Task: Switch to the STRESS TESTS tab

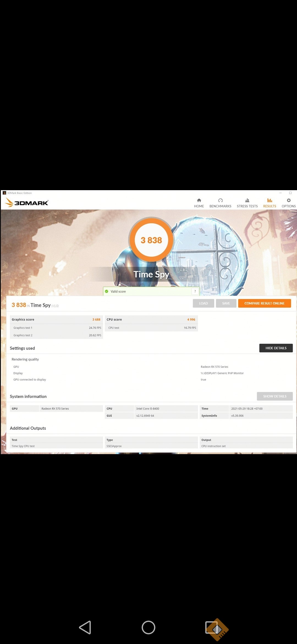Action: point(247,203)
